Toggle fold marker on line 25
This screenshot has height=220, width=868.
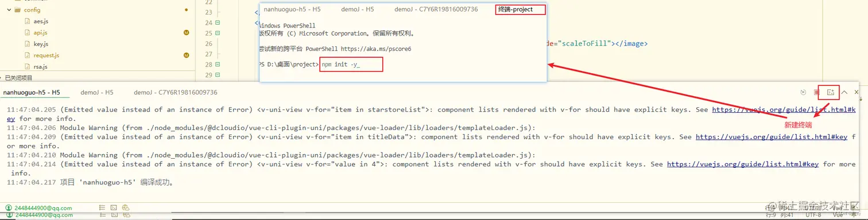217,33
